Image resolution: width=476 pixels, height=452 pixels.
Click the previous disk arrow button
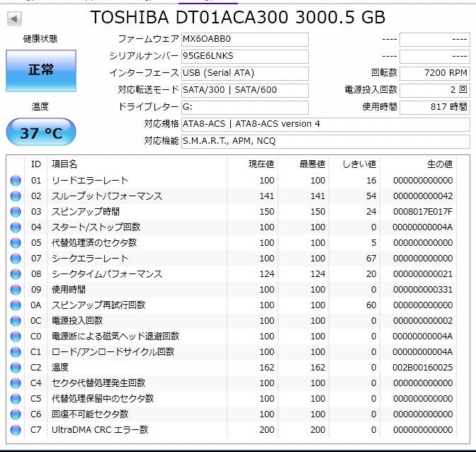(14, 19)
